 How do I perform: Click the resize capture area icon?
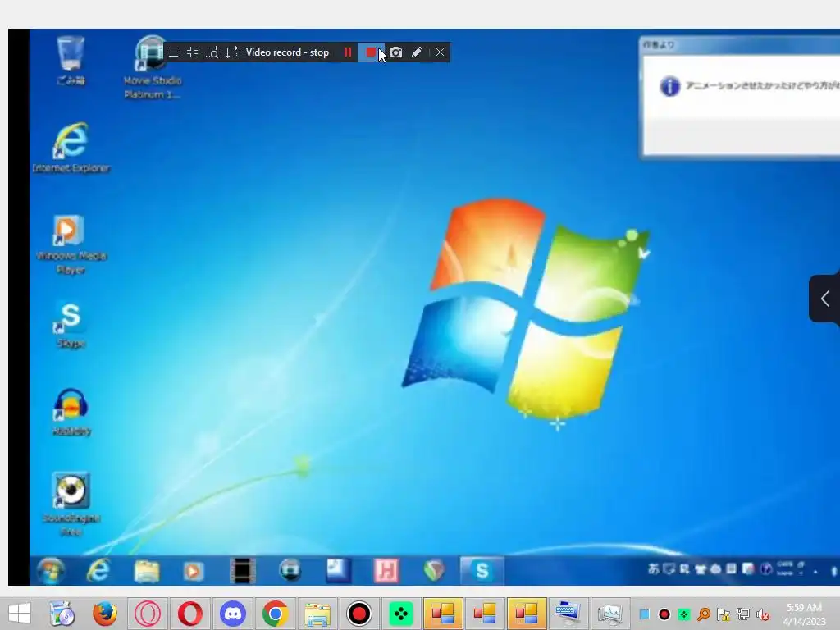click(x=232, y=52)
